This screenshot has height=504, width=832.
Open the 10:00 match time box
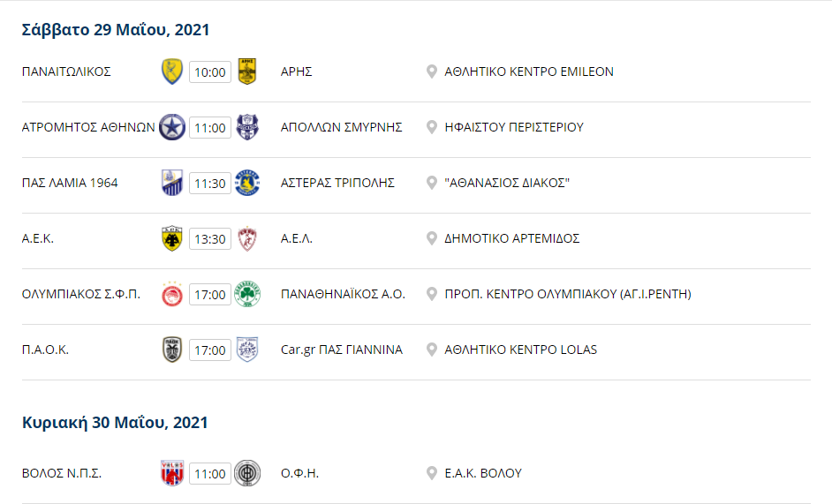click(210, 72)
